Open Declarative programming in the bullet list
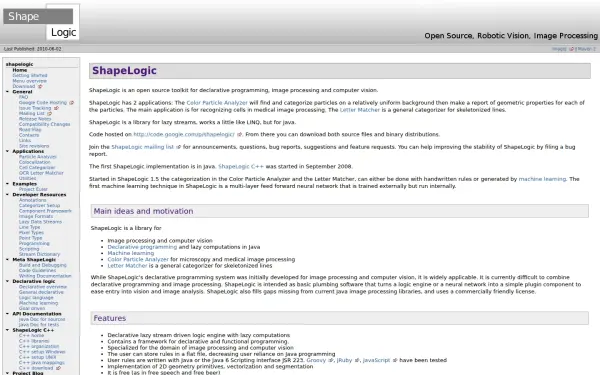600x375 pixels. coord(142,247)
